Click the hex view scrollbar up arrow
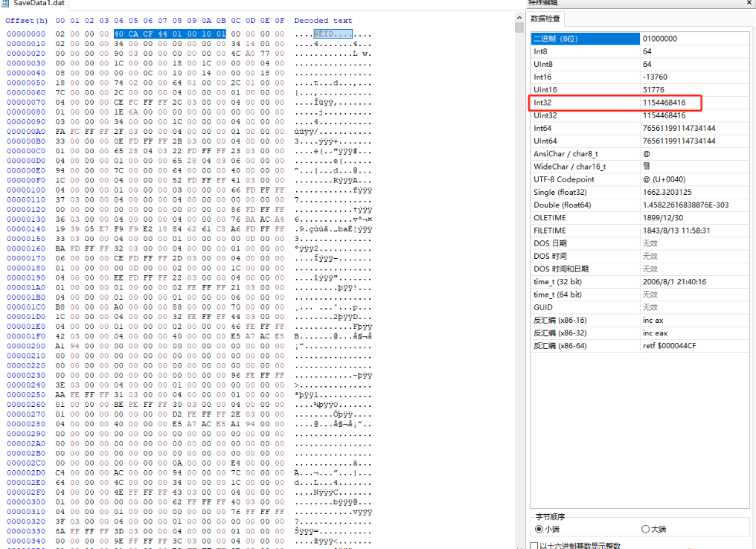The image size is (756, 549). pyautogui.click(x=519, y=18)
